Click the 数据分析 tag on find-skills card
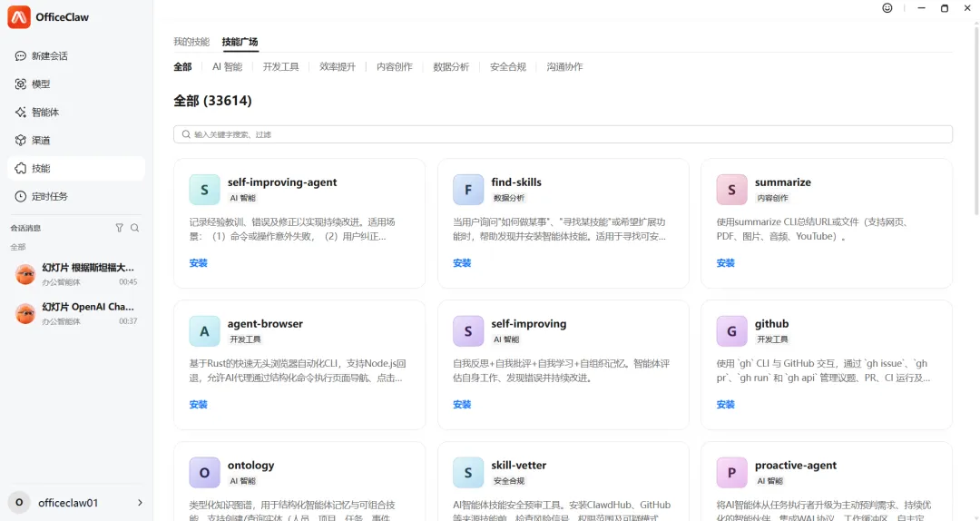This screenshot has height=521, width=980. click(509, 198)
